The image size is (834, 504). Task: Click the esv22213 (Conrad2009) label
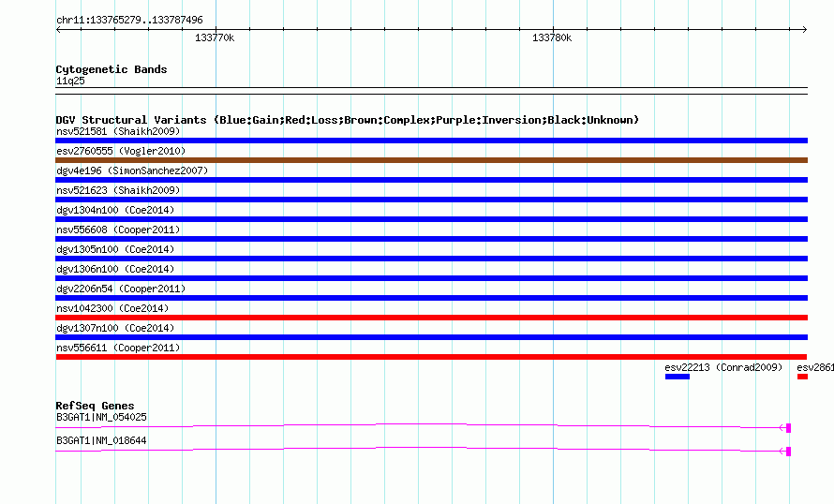pos(723,367)
